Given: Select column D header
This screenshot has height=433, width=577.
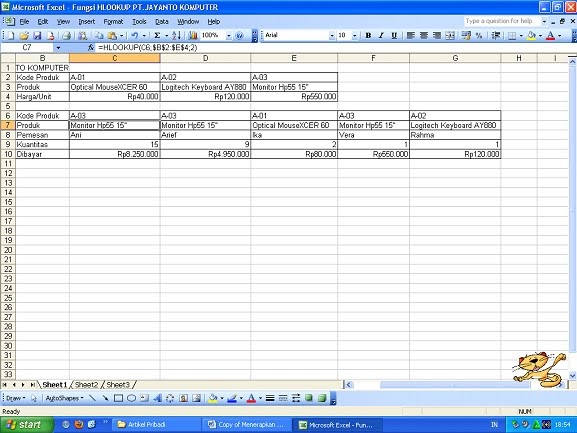Looking at the screenshot, I should point(205,58).
